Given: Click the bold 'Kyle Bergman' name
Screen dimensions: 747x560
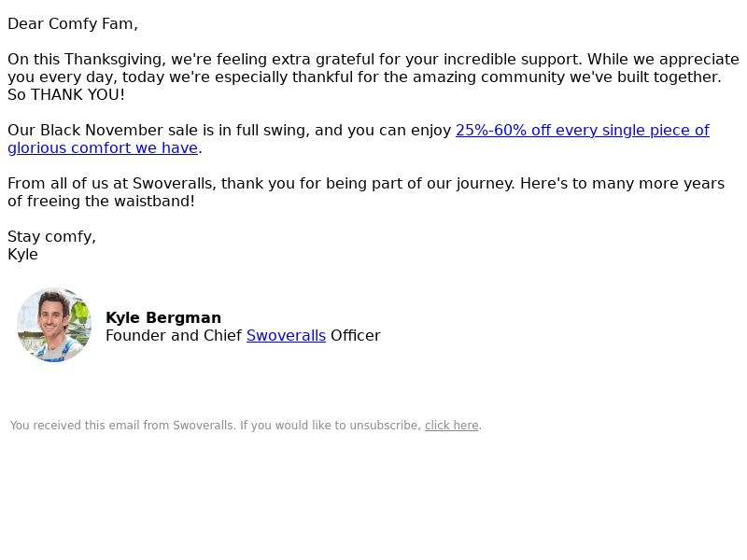Looking at the screenshot, I should (162, 317).
